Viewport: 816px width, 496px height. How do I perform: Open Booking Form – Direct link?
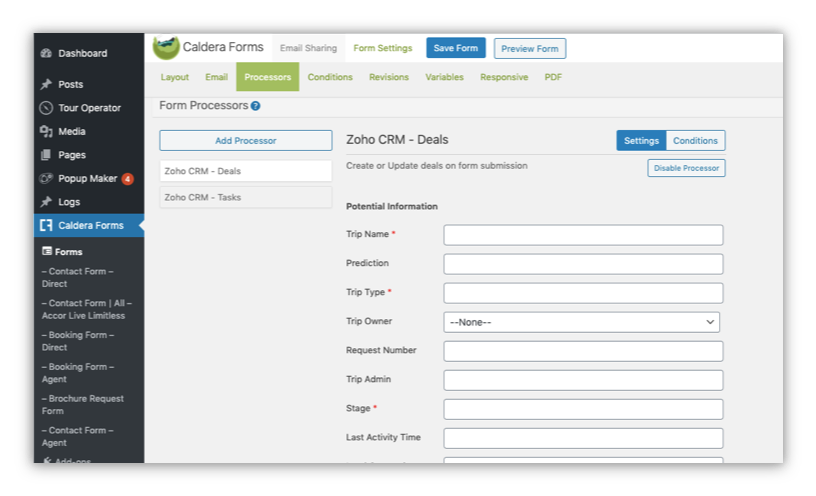[x=78, y=341]
